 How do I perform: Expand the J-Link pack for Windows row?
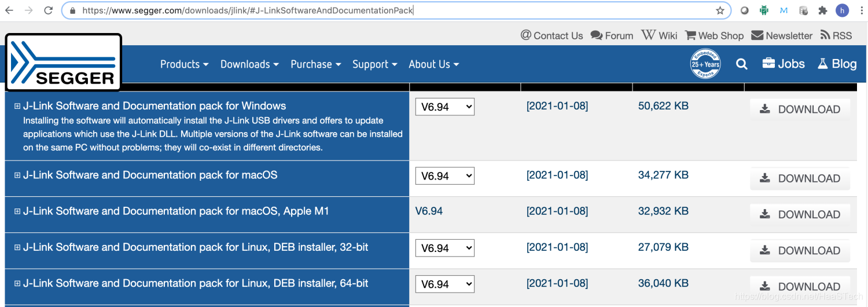coord(17,106)
